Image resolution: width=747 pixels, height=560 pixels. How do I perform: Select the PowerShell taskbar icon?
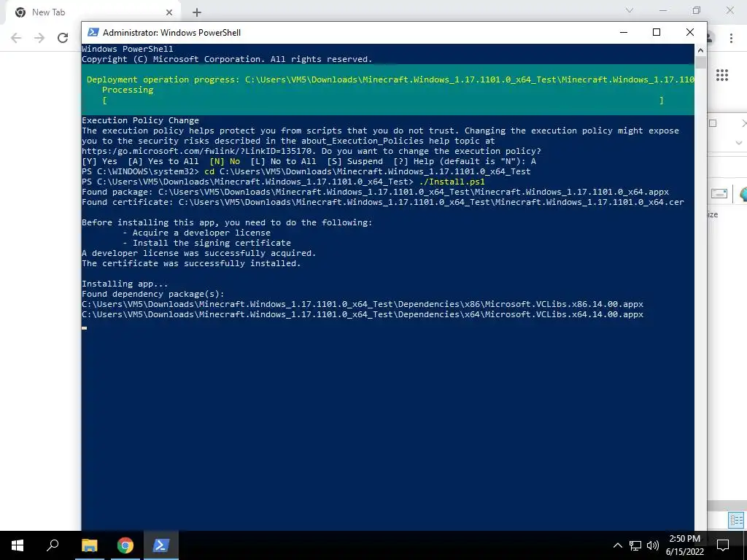click(x=160, y=545)
